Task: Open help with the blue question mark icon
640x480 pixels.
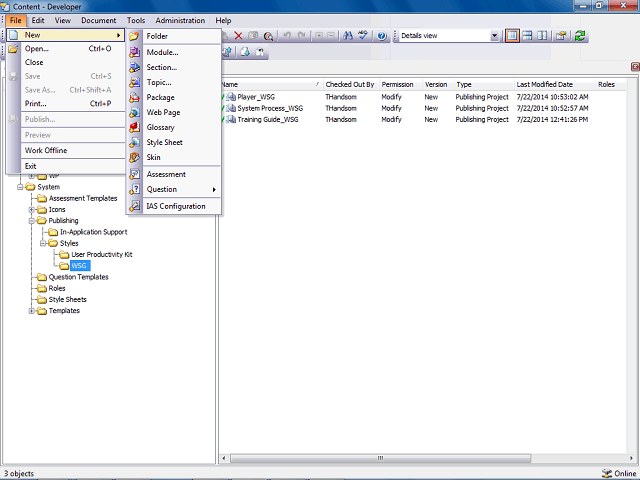Action: (382, 36)
